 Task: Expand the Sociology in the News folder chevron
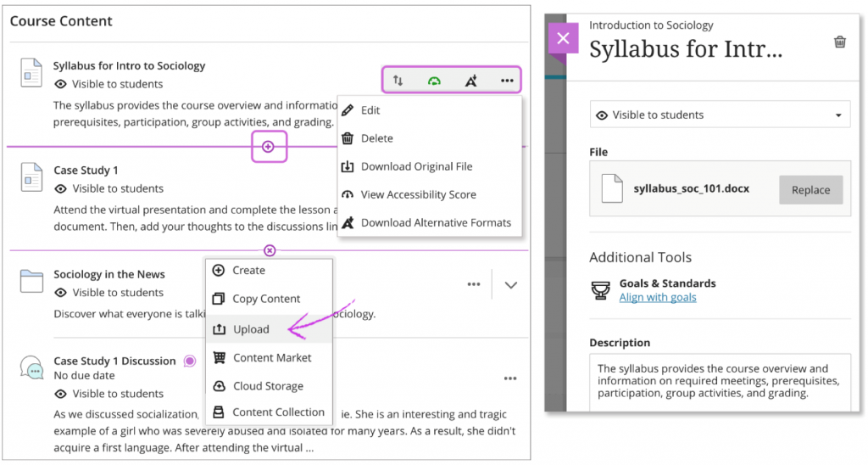510,285
